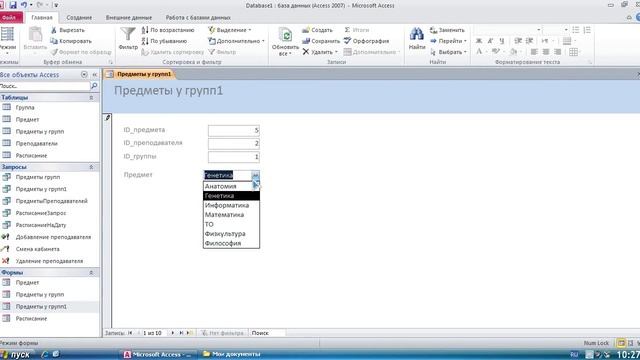Open the Выбрать dropdown
The width and height of the screenshot is (640, 360).
pos(449,52)
